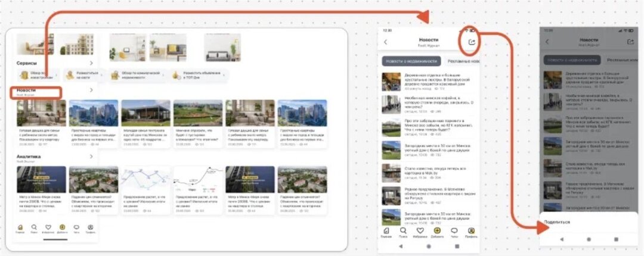644x256 pixels.
Task: Expand the Новости section chevron on the home screen
Action: (x=91, y=90)
